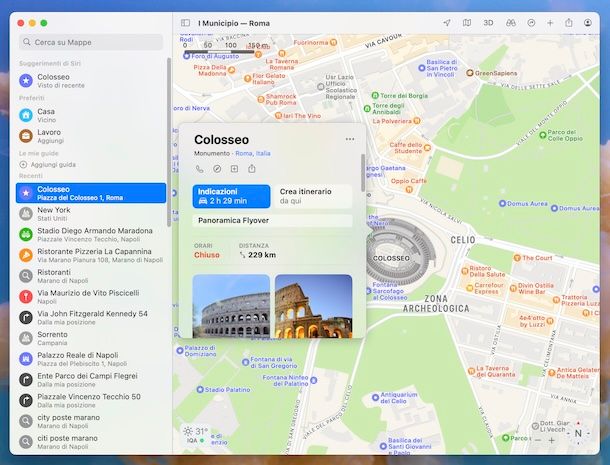Open the Sorrento Campania entry

(x=91, y=338)
